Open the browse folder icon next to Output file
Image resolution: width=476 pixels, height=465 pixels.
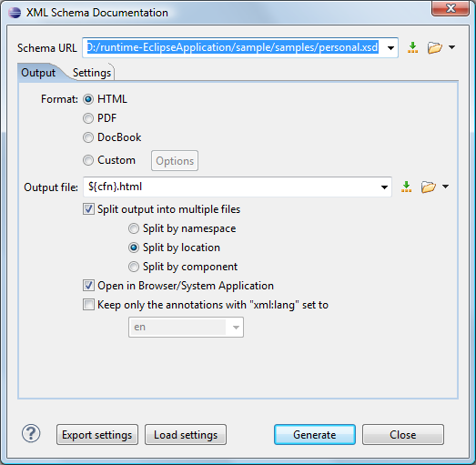(429, 187)
